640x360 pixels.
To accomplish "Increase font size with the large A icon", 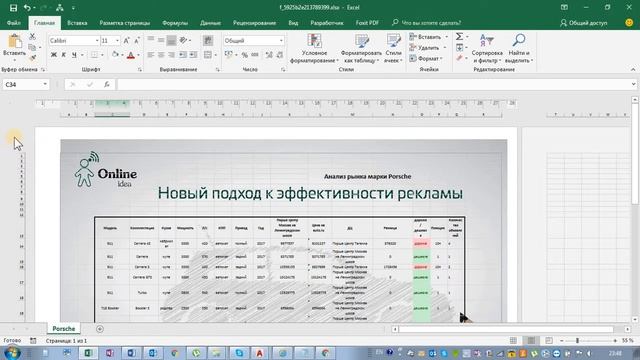I will [127, 40].
